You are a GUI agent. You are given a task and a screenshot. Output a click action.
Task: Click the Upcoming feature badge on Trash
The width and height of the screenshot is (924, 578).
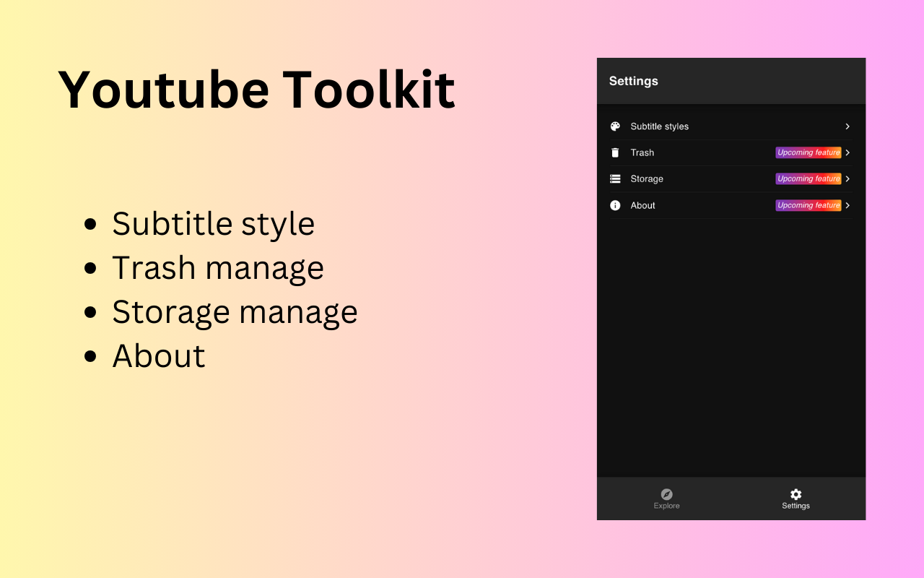tap(808, 152)
